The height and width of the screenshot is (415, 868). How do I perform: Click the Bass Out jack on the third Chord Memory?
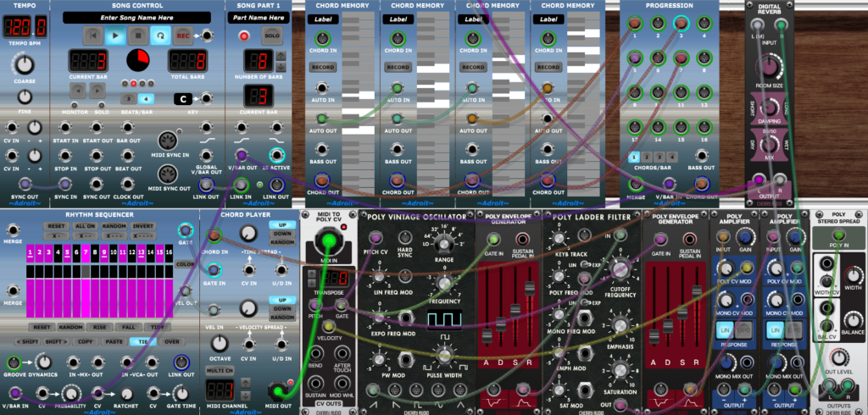click(471, 149)
